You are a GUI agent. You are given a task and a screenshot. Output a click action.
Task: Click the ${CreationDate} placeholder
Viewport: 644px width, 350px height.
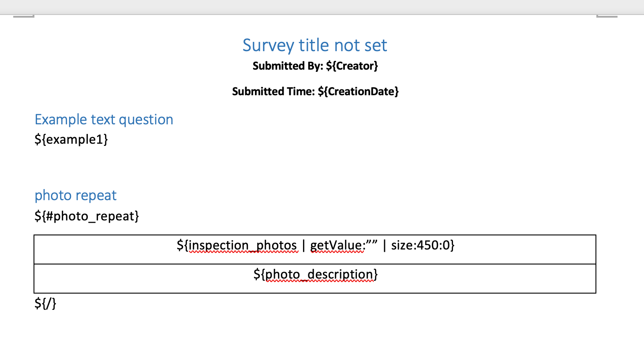[x=358, y=92]
